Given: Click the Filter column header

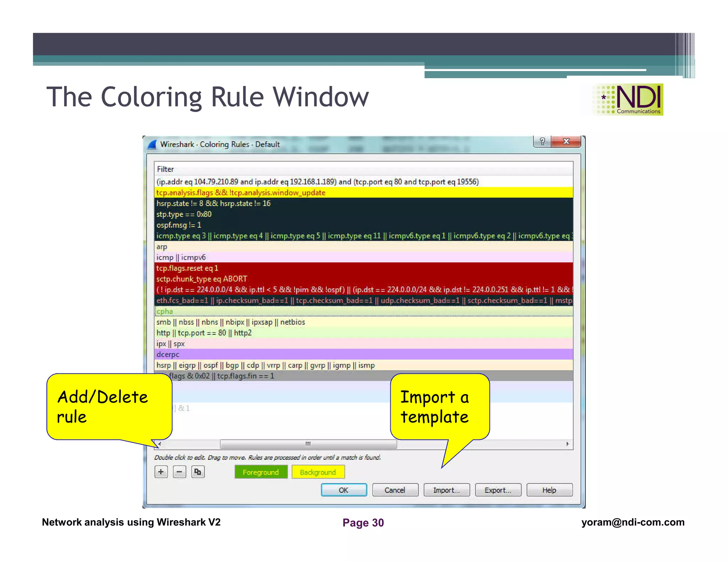Looking at the screenshot, I should [x=364, y=169].
